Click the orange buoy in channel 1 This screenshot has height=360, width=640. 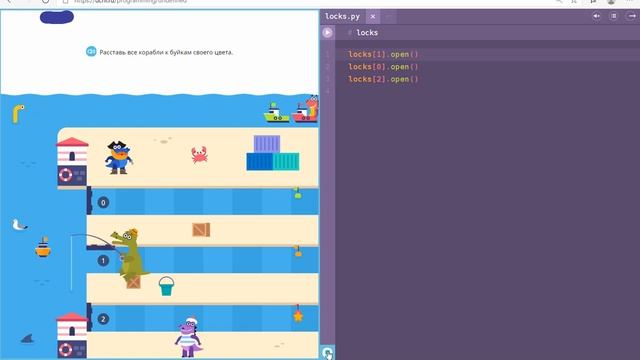click(x=298, y=251)
